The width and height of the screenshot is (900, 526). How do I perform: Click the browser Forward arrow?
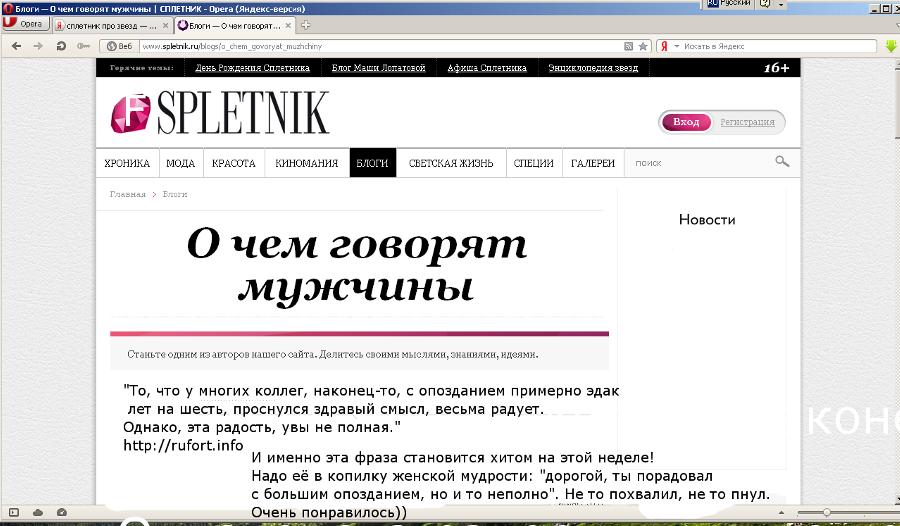(x=38, y=46)
